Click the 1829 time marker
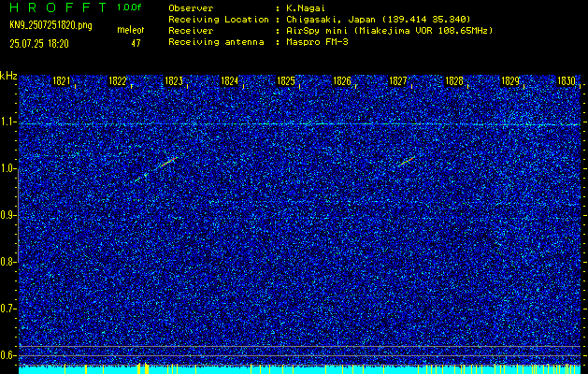Viewport: 588px width, 374px height. (510, 81)
